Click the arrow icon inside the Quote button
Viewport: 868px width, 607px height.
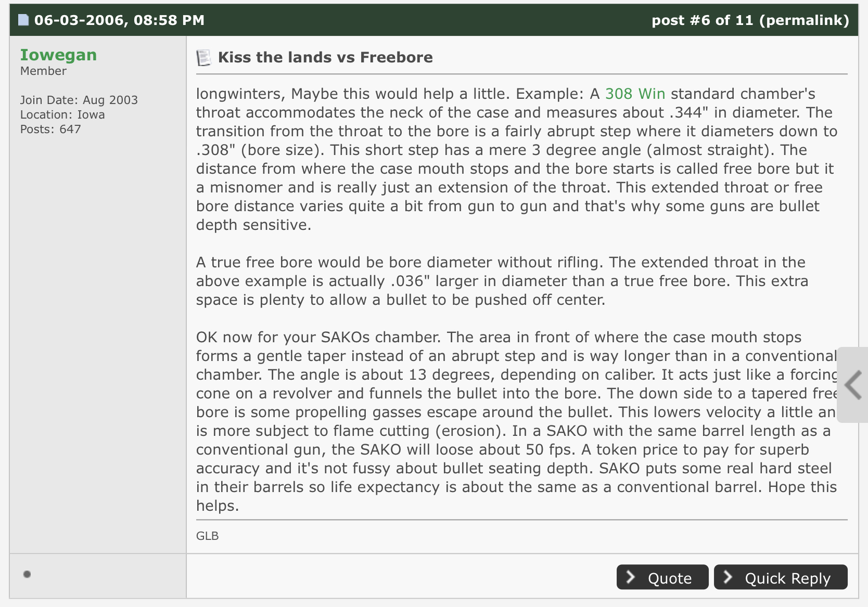(631, 577)
